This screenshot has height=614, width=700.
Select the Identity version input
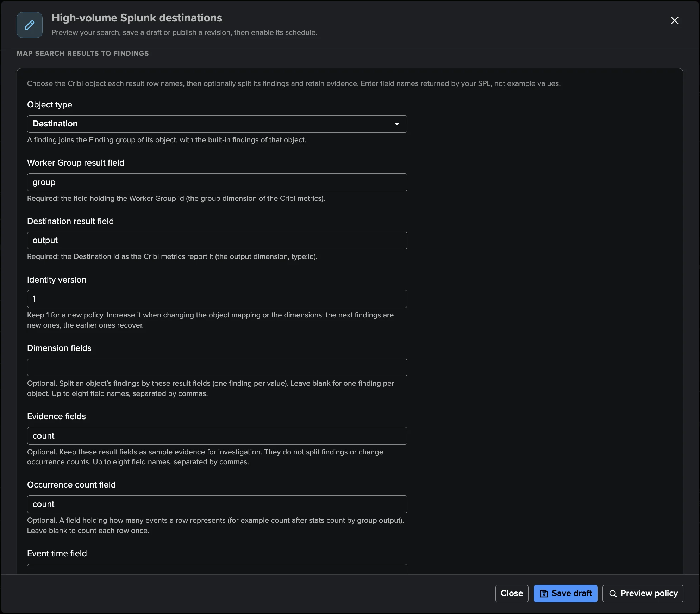[x=217, y=299]
